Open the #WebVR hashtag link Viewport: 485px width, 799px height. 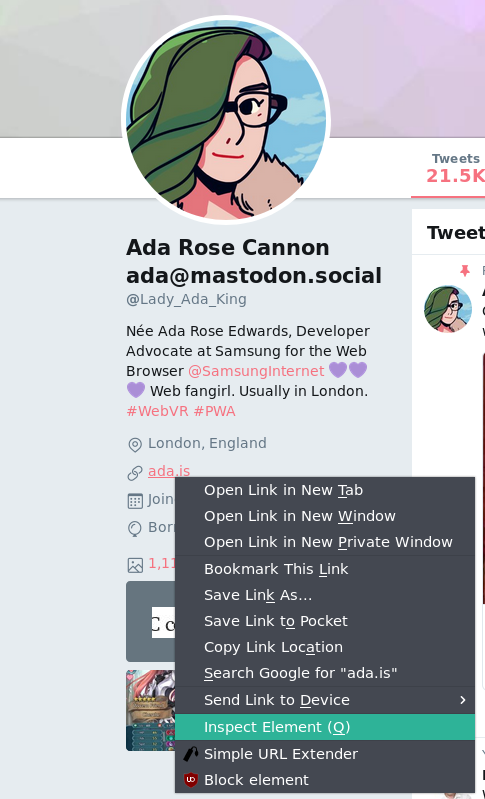click(x=157, y=411)
